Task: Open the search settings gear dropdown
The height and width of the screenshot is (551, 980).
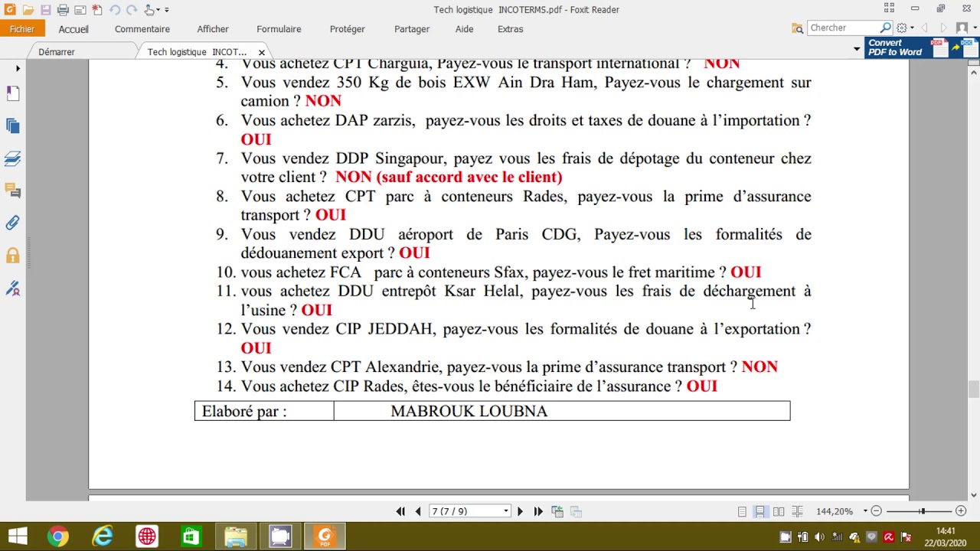Action: (x=904, y=28)
